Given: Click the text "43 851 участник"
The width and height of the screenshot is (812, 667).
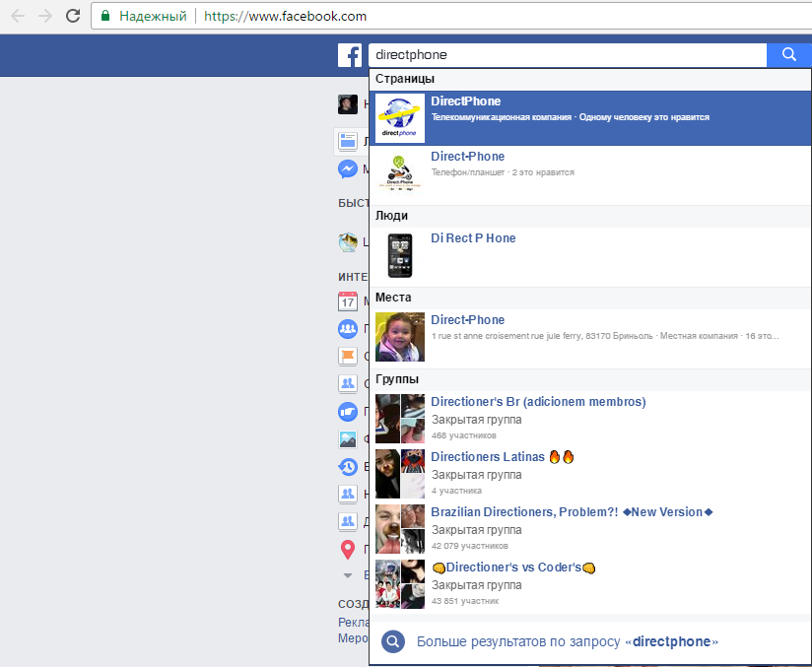Looking at the screenshot, I should [x=465, y=601].
